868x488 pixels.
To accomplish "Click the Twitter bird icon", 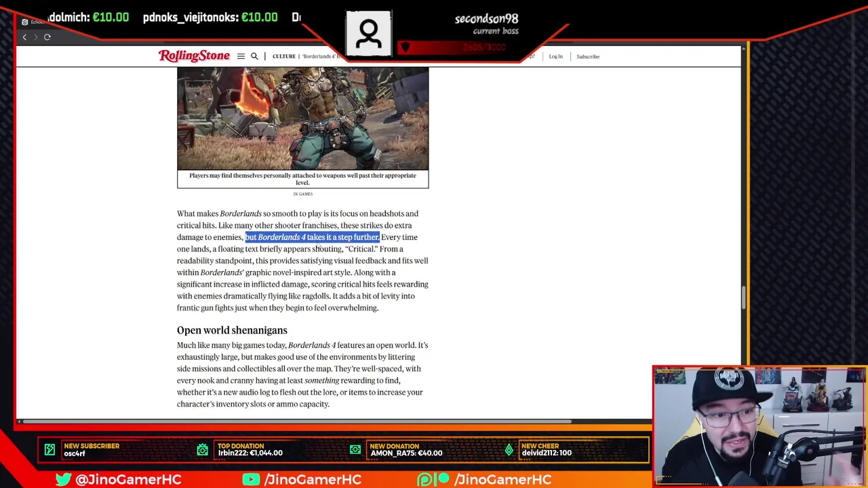I will (x=63, y=479).
